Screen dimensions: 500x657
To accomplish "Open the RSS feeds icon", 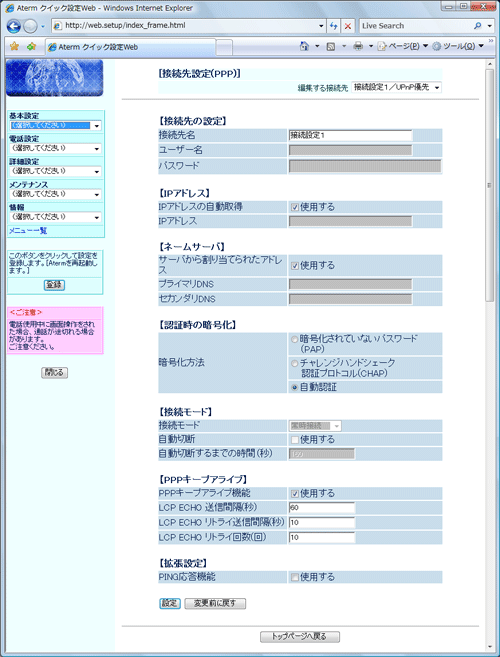I will pyautogui.click(x=330, y=47).
